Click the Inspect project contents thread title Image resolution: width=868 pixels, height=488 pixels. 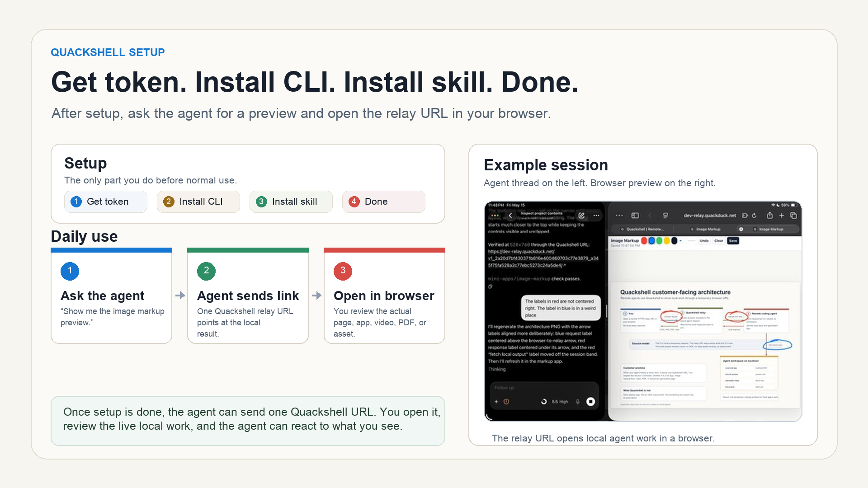[542, 213]
